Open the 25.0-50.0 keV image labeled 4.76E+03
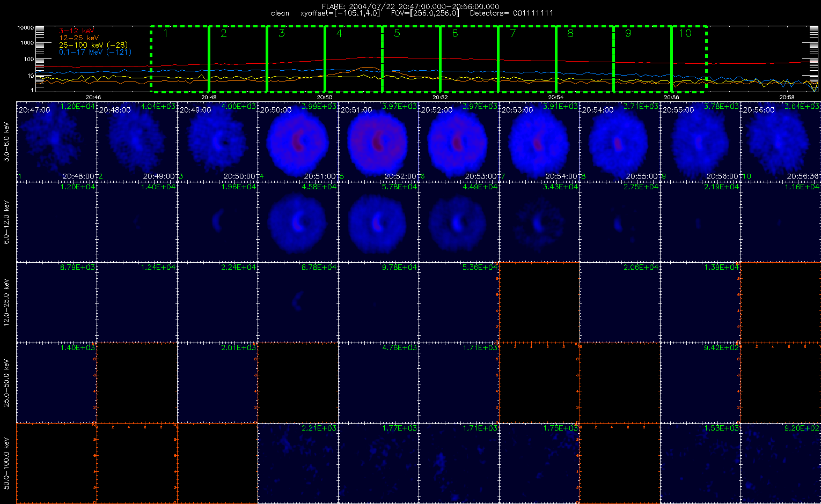 [x=379, y=382]
